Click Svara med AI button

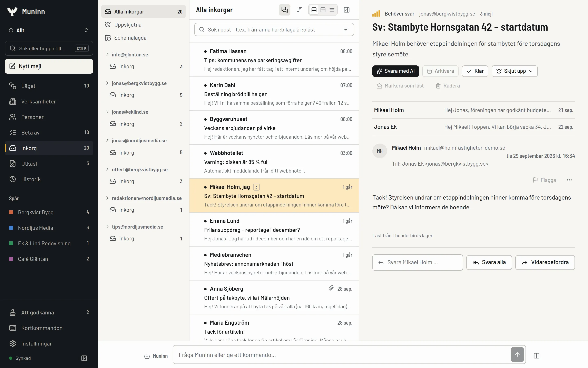pyautogui.click(x=395, y=71)
